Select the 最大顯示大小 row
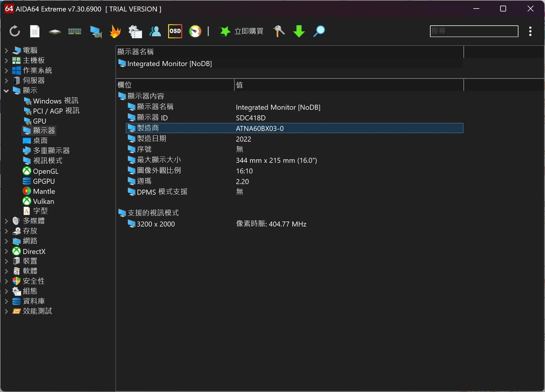The height and width of the screenshot is (392, 545). [295, 160]
